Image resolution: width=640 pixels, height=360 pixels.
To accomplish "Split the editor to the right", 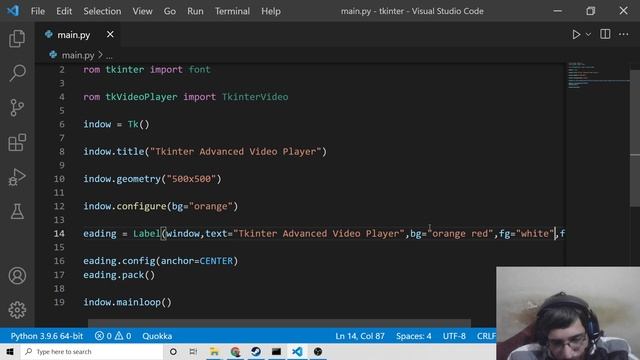I will pyautogui.click(x=605, y=34).
